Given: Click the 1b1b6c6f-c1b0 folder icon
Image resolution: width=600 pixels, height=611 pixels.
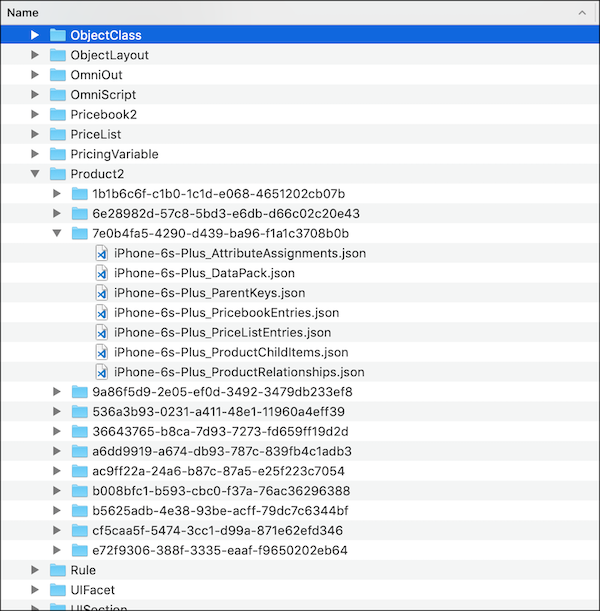Looking at the screenshot, I should click(80, 194).
